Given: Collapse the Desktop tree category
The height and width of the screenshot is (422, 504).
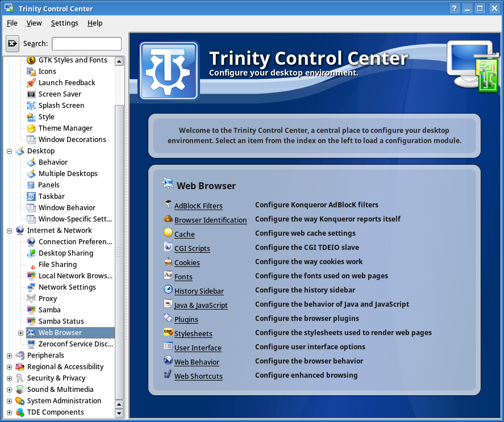Looking at the screenshot, I should (9, 151).
